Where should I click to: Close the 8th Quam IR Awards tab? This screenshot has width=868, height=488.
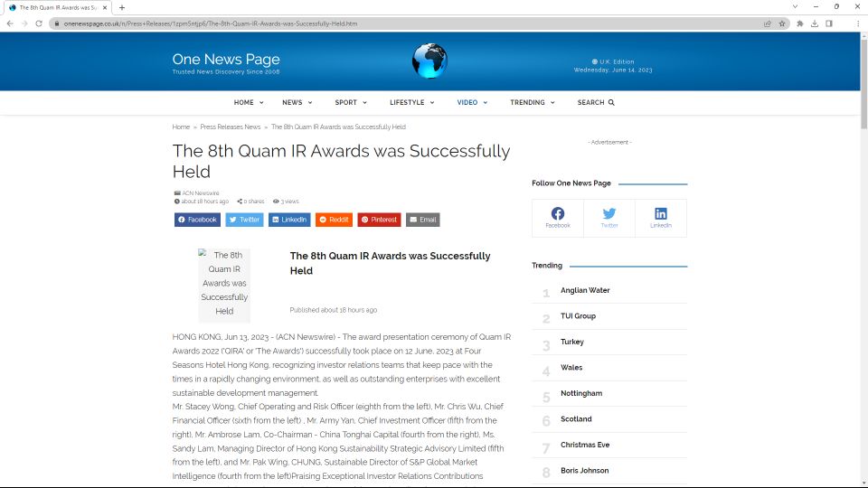point(105,8)
